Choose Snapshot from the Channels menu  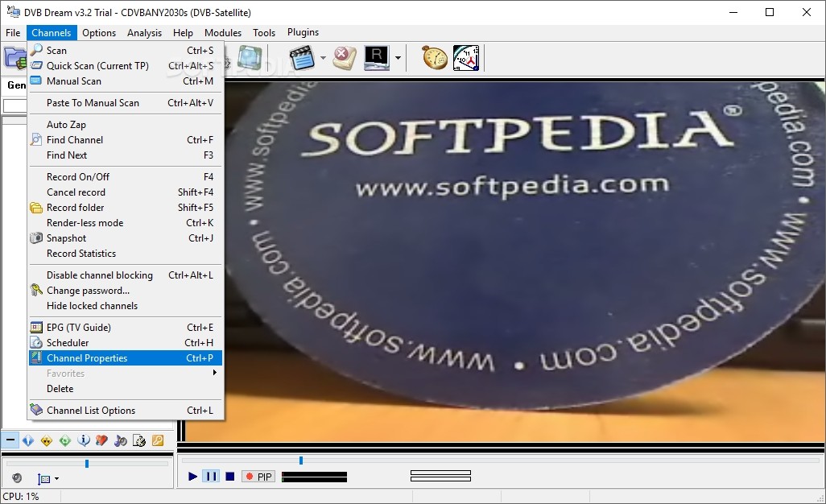(126, 238)
